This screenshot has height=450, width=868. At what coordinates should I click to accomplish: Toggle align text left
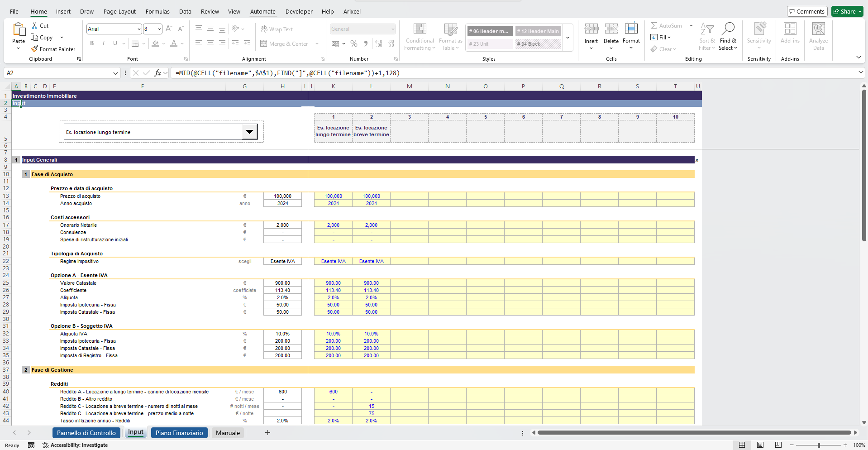click(x=199, y=43)
